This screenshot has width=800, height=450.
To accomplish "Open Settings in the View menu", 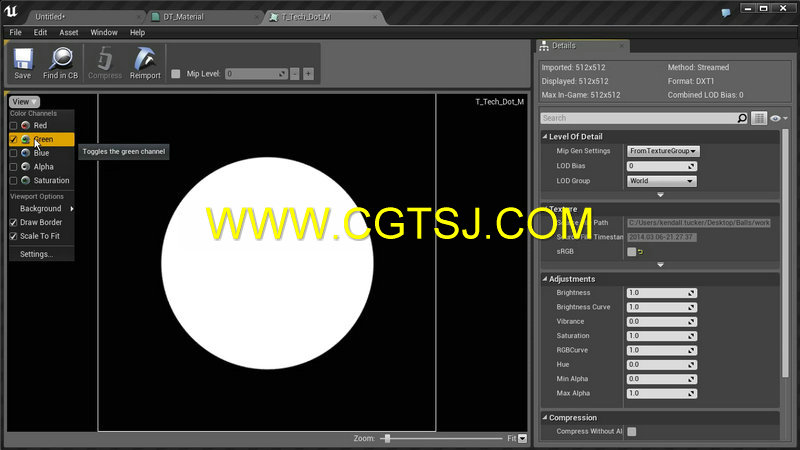I will pos(37,254).
